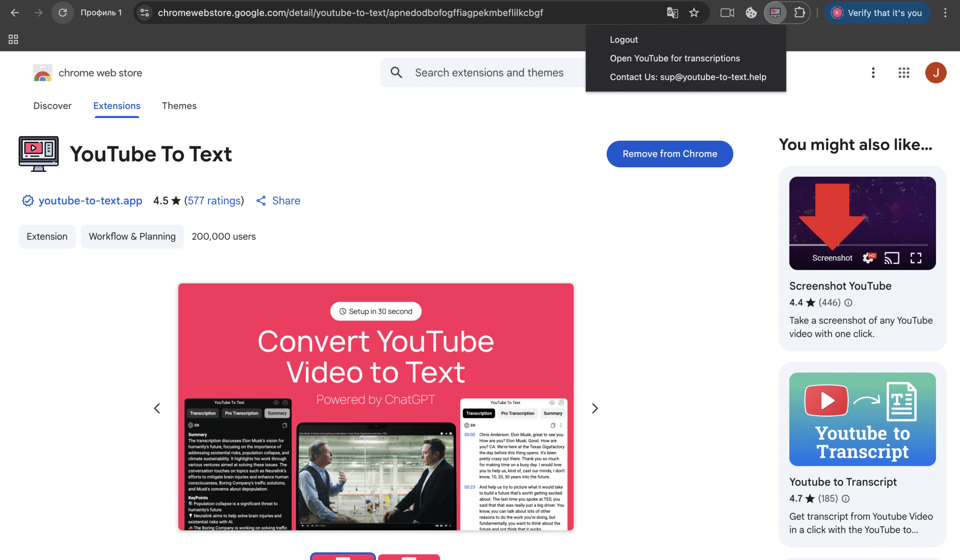Show next screenshot with right chevron
Image resolution: width=960 pixels, height=560 pixels.
595,408
